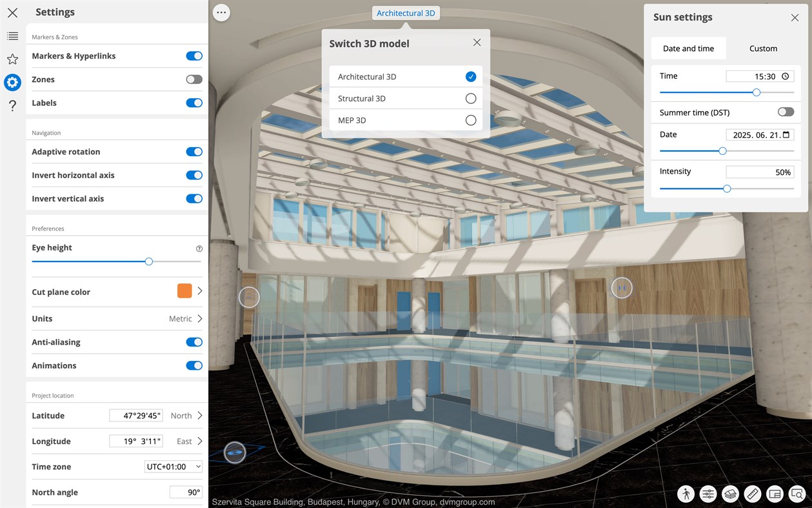The height and width of the screenshot is (508, 812).
Task: Select the zoom view magnifier tool
Action: click(797, 494)
